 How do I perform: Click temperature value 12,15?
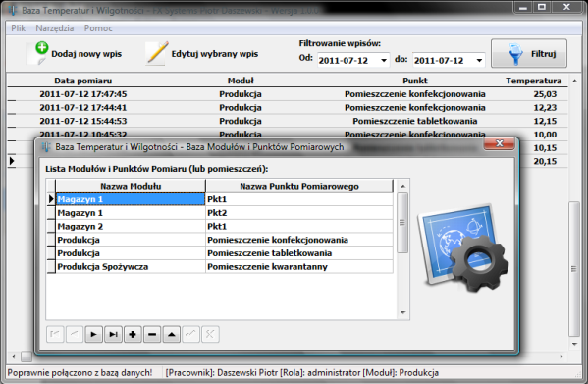(x=545, y=121)
